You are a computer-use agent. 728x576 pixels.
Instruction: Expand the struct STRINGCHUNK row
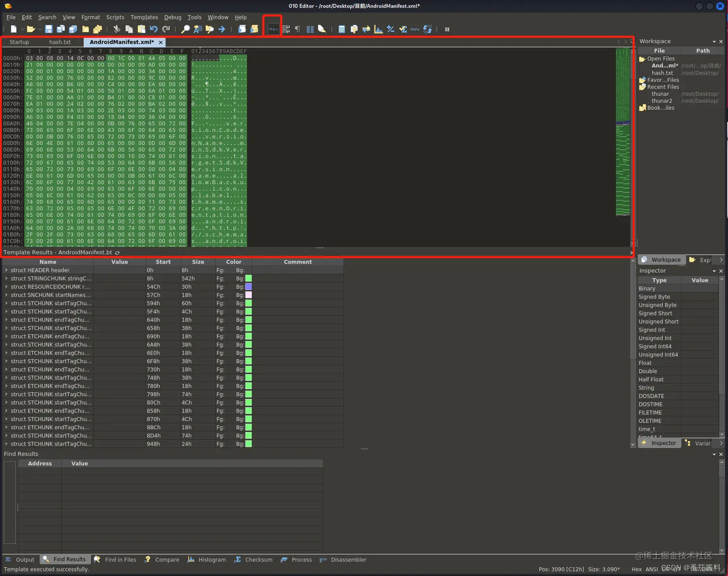click(x=6, y=279)
